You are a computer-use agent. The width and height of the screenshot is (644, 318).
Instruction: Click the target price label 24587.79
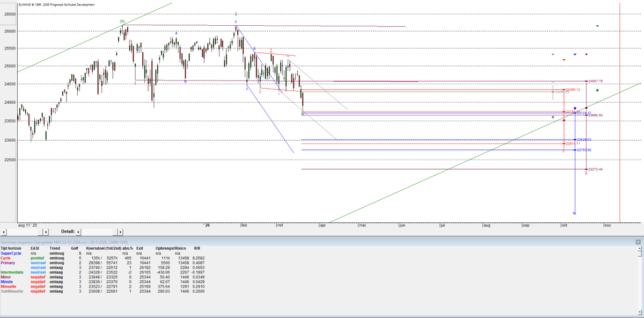[x=596, y=81]
